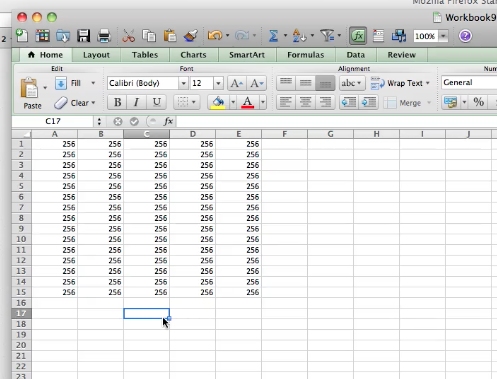Click the Undo arrow icon
The image size is (497, 379).
coord(215,35)
